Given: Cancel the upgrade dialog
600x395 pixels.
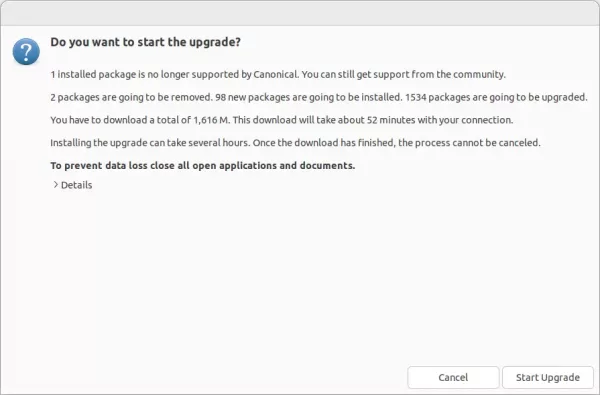Looking at the screenshot, I should (453, 377).
